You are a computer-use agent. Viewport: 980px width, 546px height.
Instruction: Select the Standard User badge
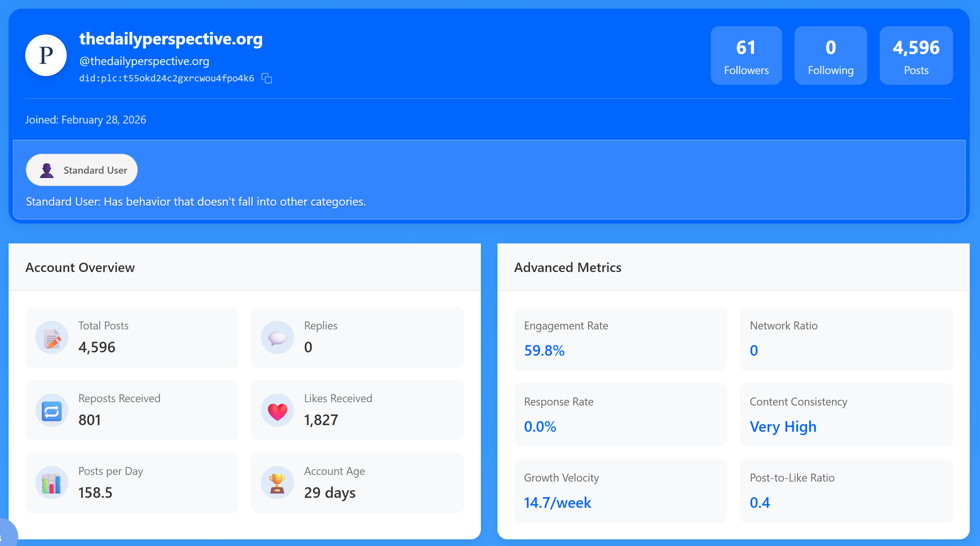tap(81, 170)
